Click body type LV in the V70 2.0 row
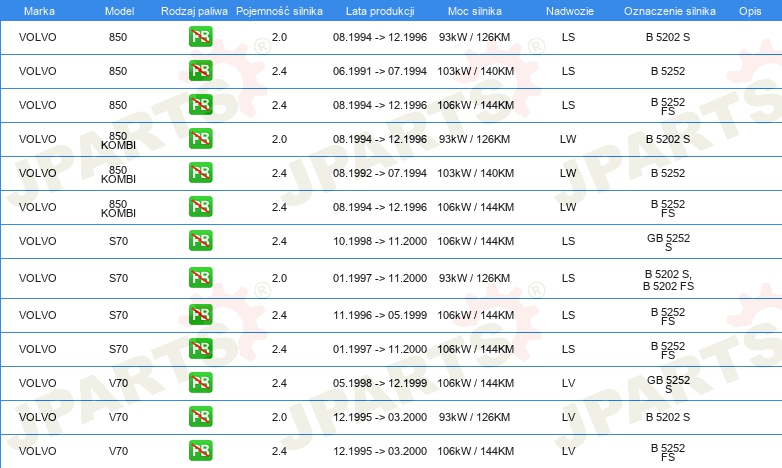Screen dimensions: 782x468 569,417
